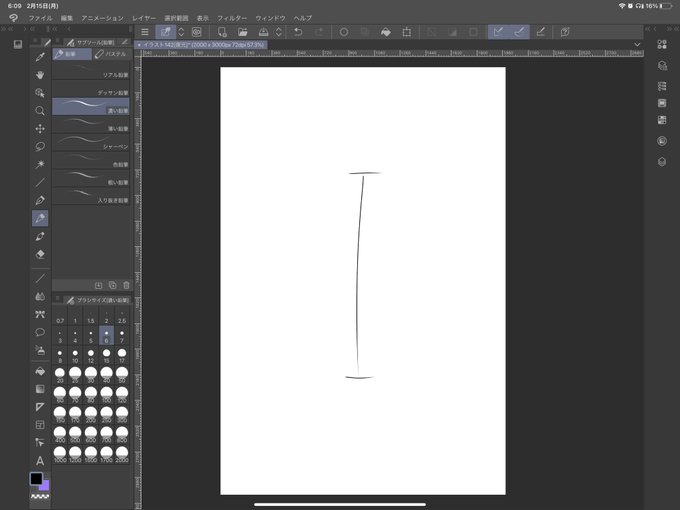
Task: Select the Lasso selection tool
Action: click(40, 147)
